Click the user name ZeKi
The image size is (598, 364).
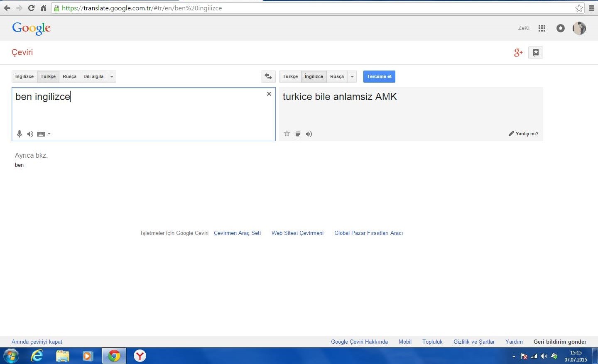524,28
